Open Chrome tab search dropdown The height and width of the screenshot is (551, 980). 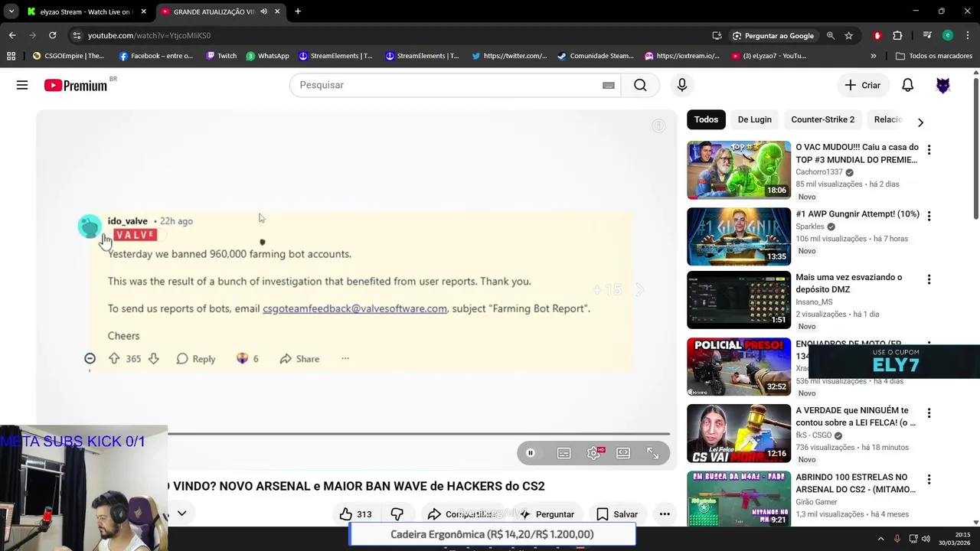(11, 11)
